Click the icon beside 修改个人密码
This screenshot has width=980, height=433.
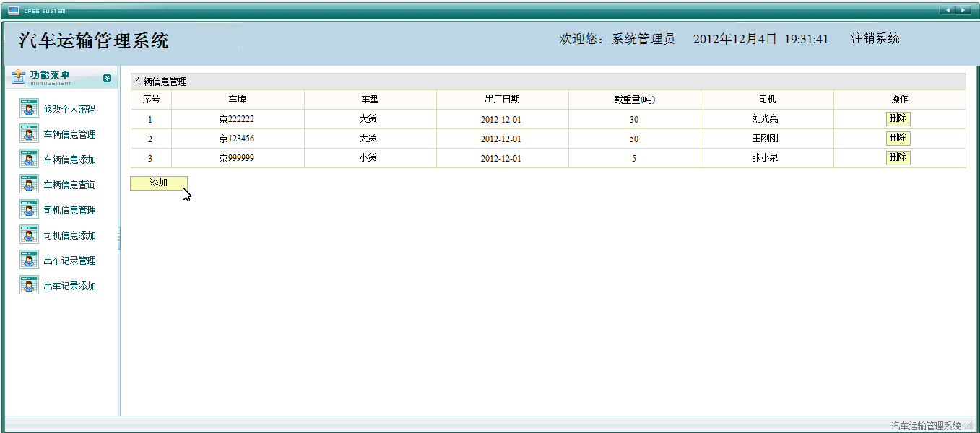pyautogui.click(x=29, y=109)
